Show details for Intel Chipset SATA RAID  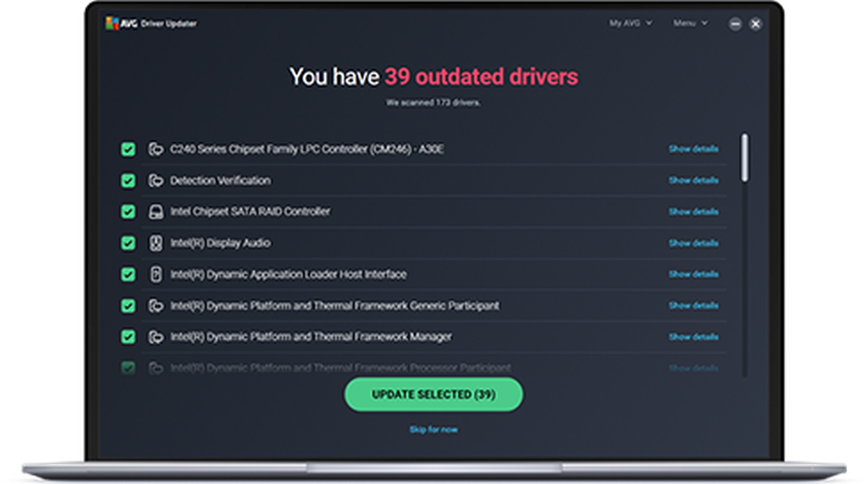pyautogui.click(x=693, y=212)
